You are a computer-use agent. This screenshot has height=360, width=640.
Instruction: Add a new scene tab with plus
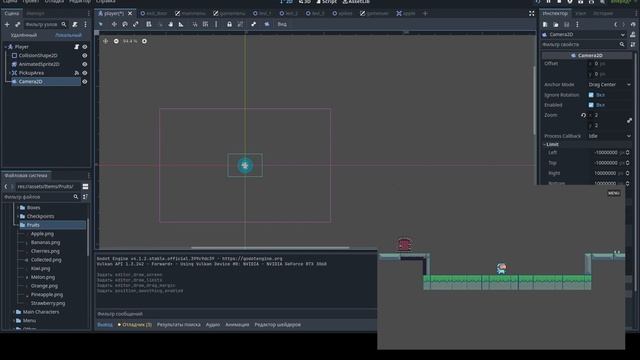coord(425,13)
